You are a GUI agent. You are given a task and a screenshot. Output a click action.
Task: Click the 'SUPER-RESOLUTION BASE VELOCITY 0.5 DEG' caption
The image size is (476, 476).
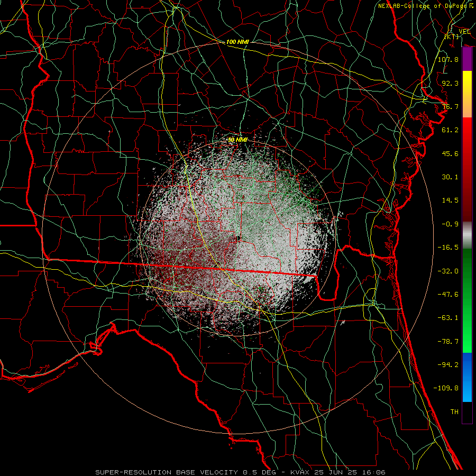(x=186, y=472)
